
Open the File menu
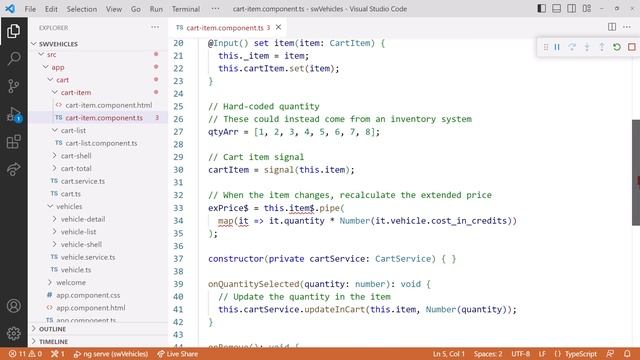(30, 9)
